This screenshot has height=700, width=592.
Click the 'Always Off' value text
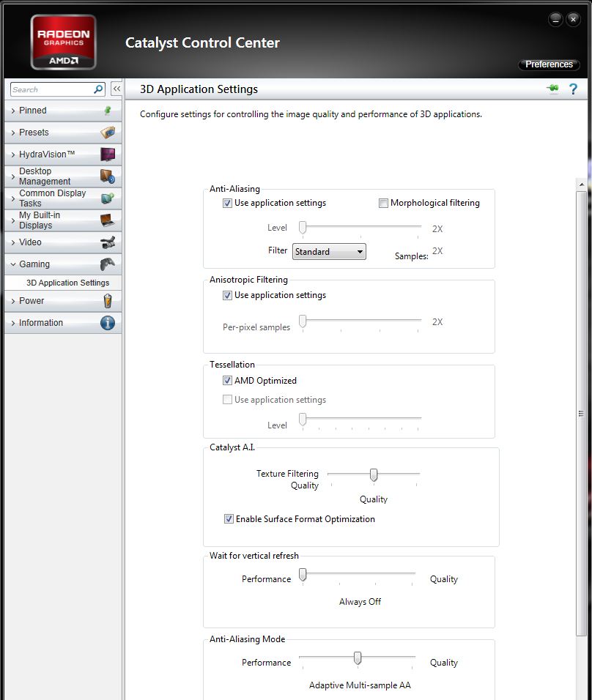[360, 602]
